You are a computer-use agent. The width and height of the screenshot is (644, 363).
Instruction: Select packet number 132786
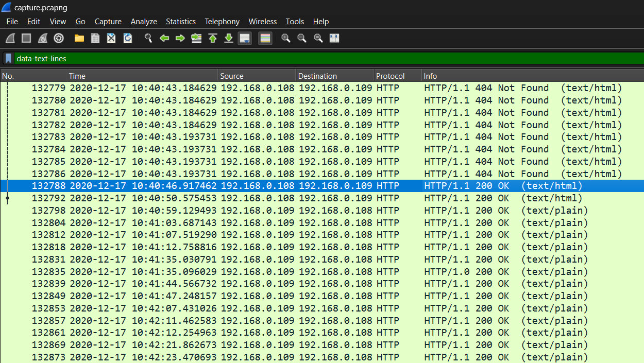click(322, 174)
